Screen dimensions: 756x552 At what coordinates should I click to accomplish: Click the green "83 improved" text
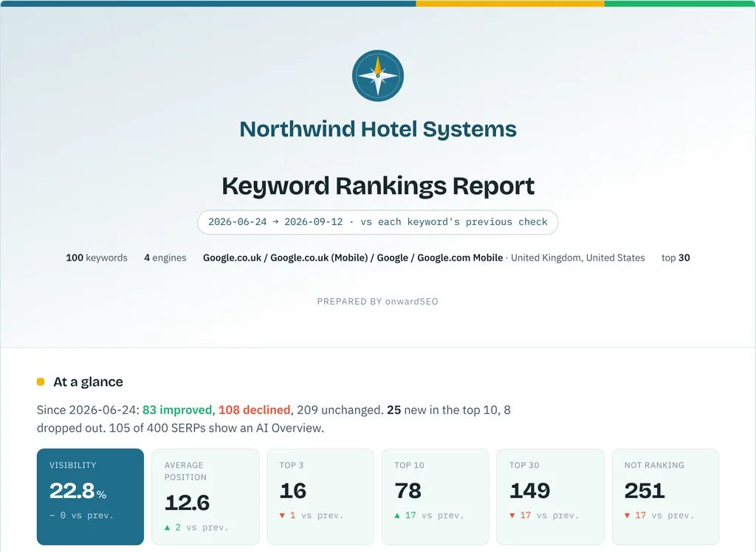[177, 410]
